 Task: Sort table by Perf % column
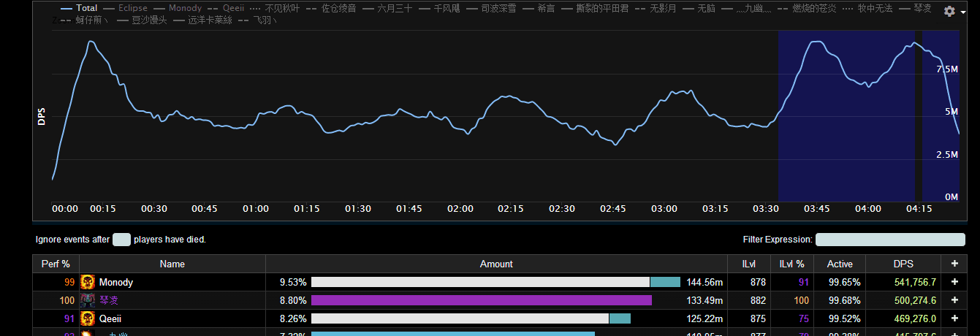point(56,264)
